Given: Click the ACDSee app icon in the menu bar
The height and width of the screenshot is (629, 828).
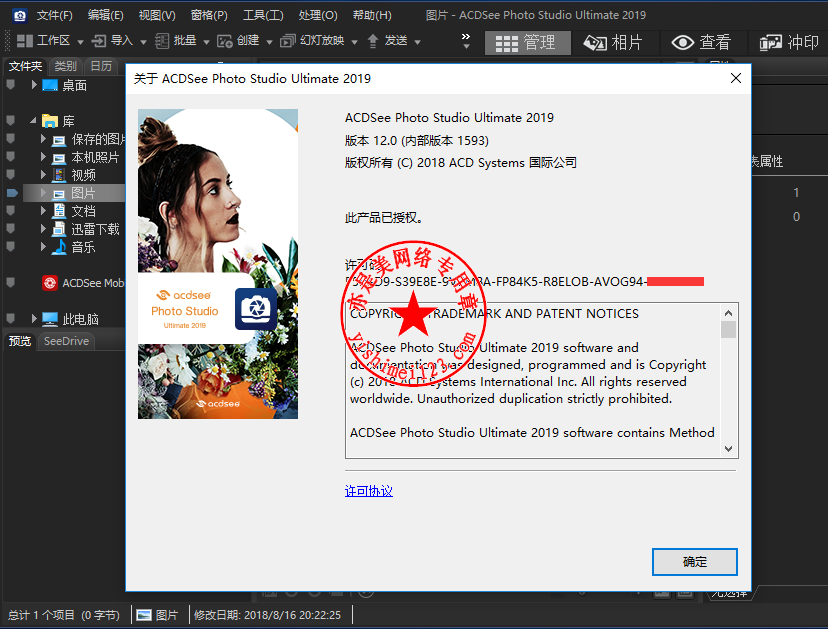Looking at the screenshot, I should coord(20,15).
